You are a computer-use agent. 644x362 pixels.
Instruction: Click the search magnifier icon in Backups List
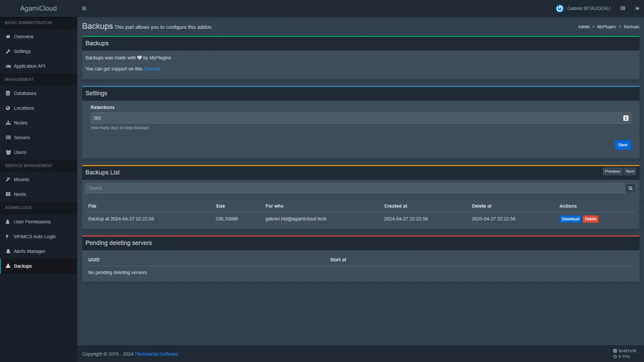tap(631, 188)
